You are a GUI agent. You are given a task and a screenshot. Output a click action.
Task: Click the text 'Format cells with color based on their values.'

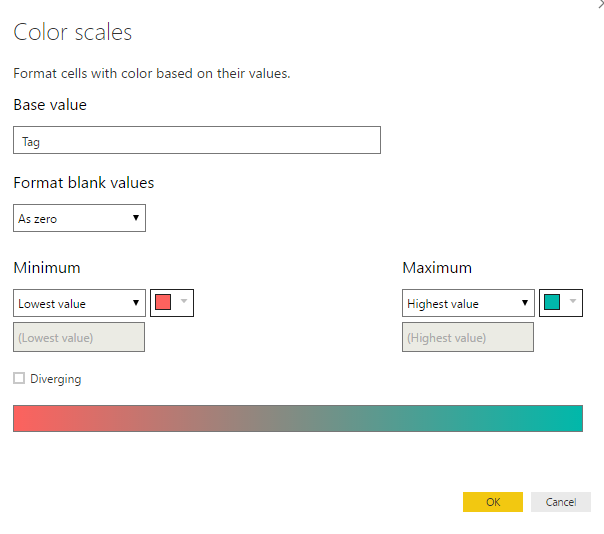pyautogui.click(x=152, y=73)
